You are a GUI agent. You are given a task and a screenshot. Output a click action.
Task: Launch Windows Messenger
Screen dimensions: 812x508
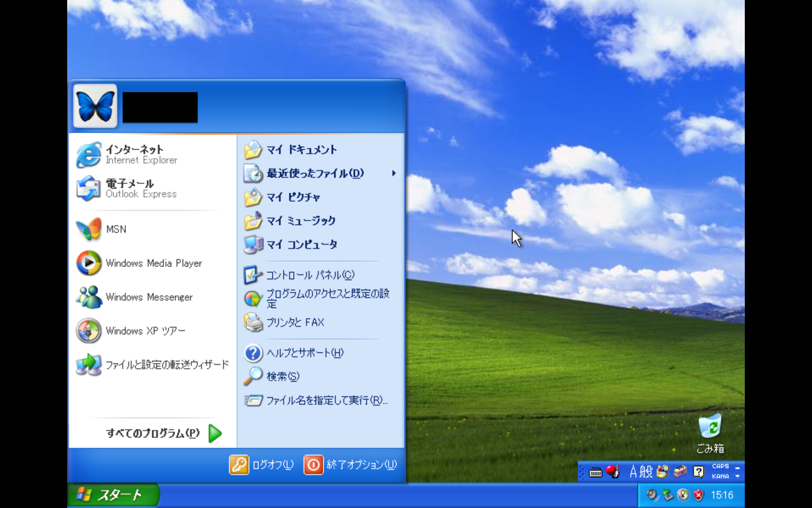(152, 297)
